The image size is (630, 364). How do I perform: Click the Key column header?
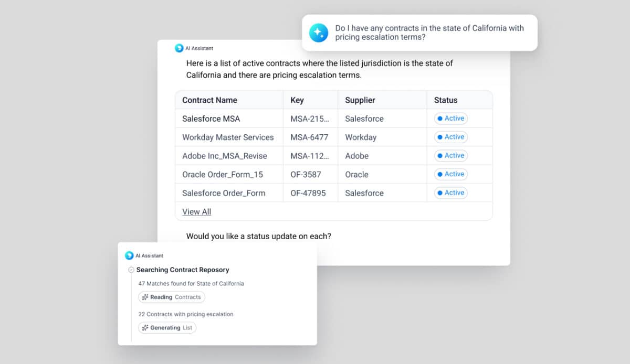click(x=297, y=100)
